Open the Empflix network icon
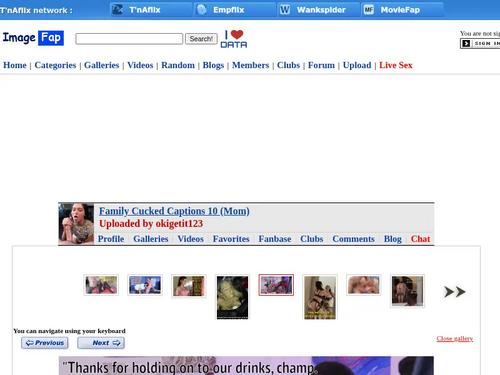500x375 pixels. (x=202, y=10)
